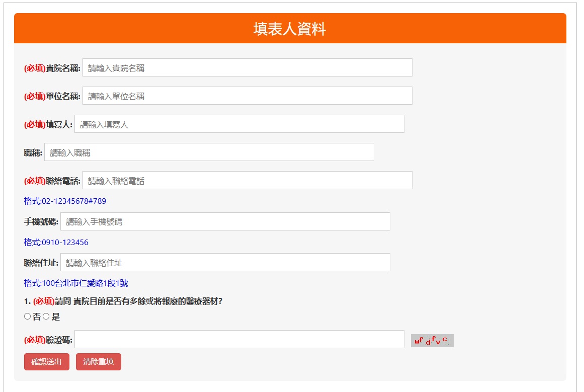Click the captcha verification image

pos(432,341)
